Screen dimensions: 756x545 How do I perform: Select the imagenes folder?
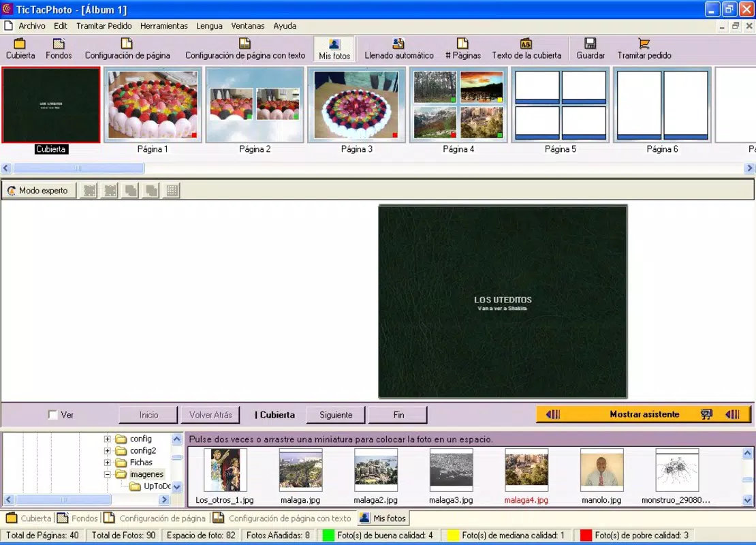click(x=146, y=475)
